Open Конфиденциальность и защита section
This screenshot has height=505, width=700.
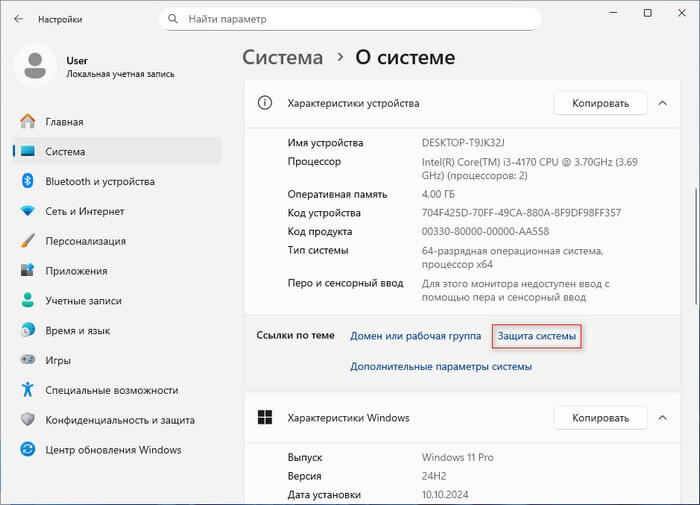coord(119,420)
